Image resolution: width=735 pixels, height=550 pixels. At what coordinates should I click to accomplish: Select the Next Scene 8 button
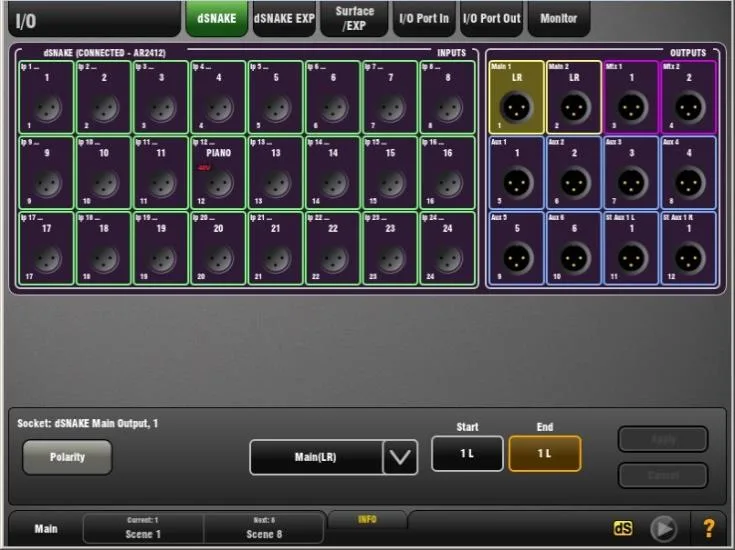pos(264,528)
